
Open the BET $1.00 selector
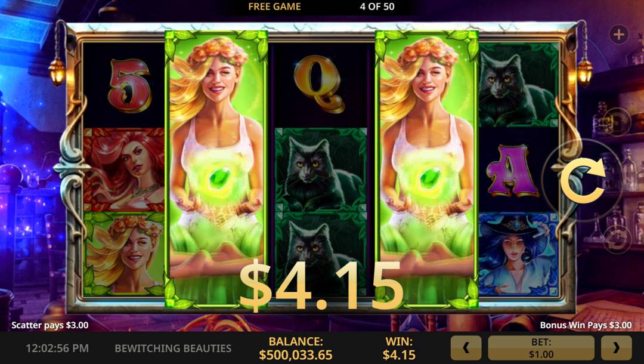[541, 348]
